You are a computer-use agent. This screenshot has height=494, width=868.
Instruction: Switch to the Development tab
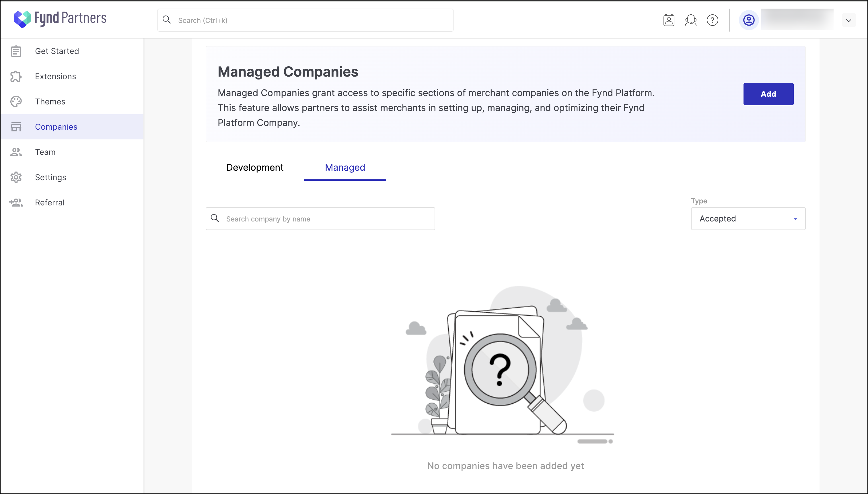point(255,168)
